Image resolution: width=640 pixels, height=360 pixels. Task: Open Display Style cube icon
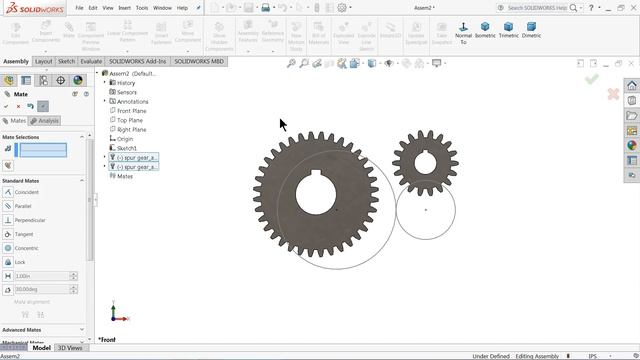[372, 63]
